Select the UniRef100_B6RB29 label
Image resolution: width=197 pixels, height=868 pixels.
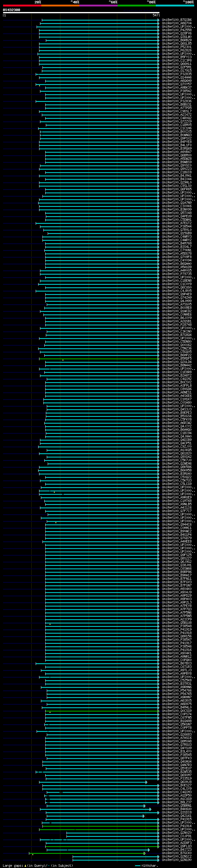pyautogui.click(x=177, y=40)
